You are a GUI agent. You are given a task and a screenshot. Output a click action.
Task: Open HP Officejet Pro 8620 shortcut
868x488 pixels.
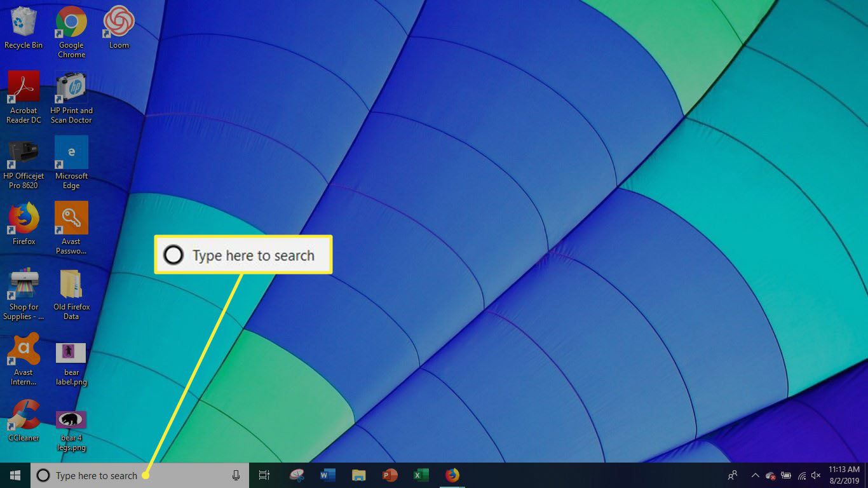click(24, 163)
